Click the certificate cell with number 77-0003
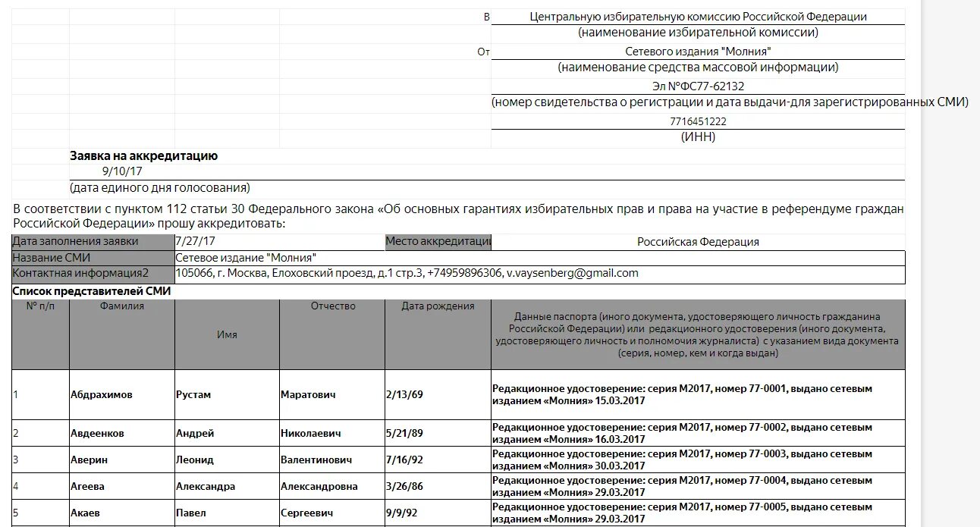Image resolution: width=980 pixels, height=527 pixels. [698, 460]
